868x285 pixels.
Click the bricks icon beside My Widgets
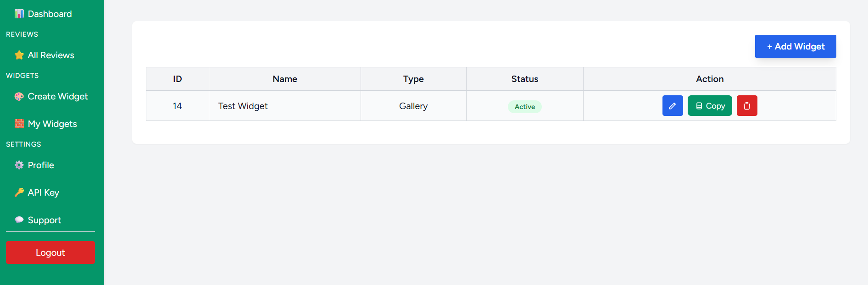point(19,124)
